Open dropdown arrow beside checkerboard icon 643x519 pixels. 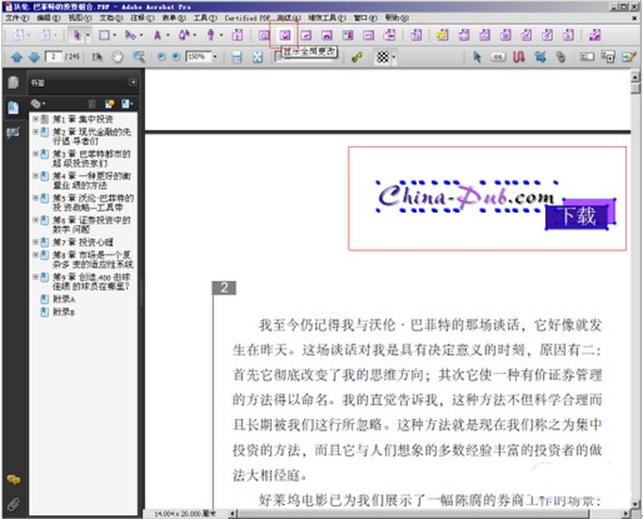click(x=394, y=57)
